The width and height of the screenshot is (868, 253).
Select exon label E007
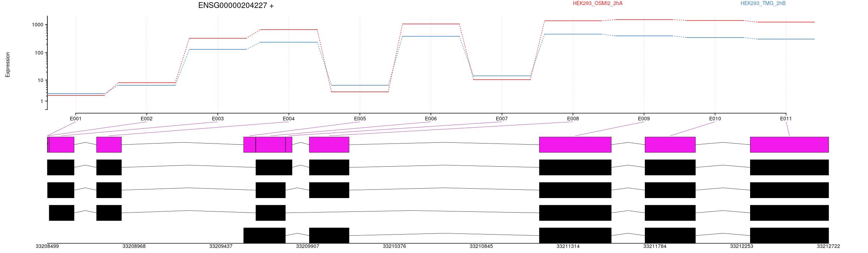tap(502, 119)
